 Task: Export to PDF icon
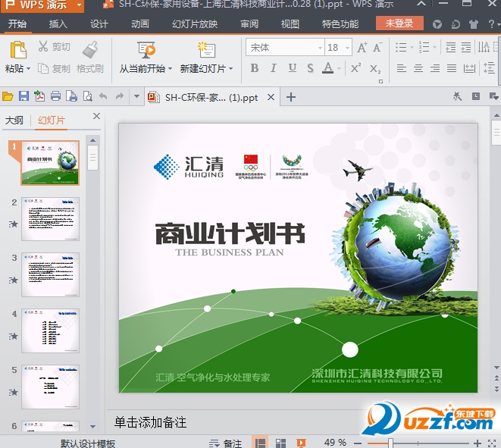click(39, 96)
